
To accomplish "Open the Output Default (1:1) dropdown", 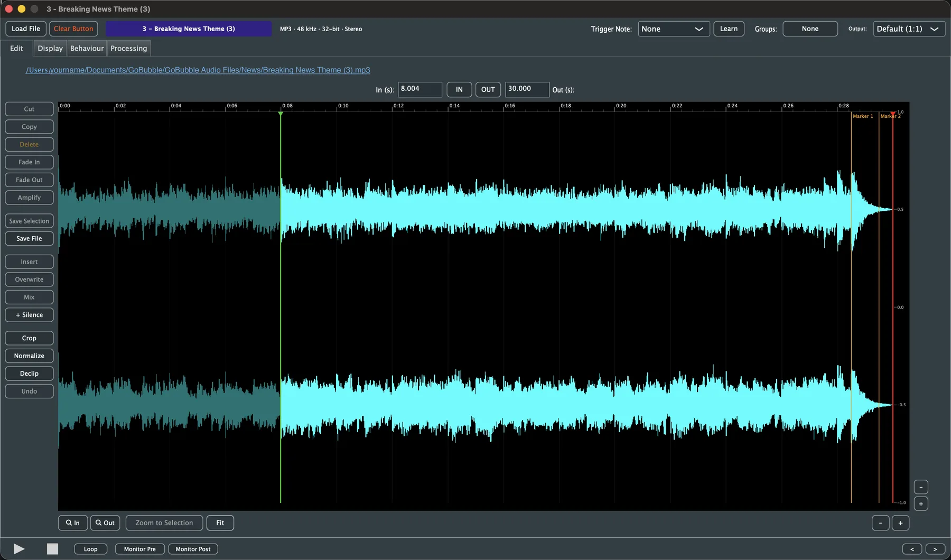I will [x=909, y=29].
